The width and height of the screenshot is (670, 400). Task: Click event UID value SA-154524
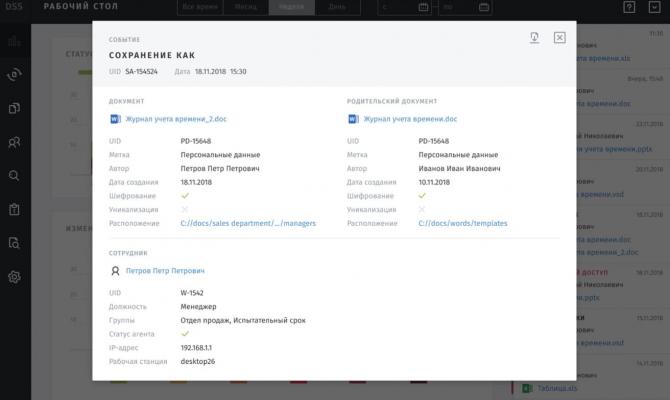(141, 71)
